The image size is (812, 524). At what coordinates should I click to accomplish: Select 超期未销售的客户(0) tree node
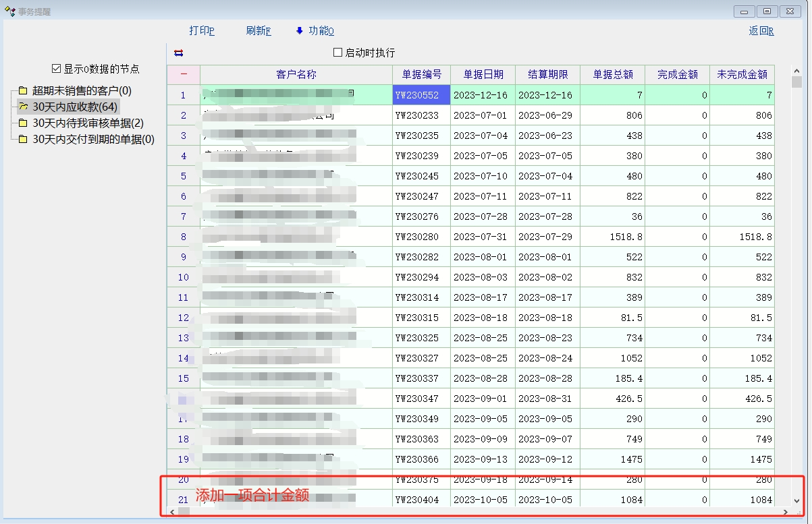click(x=82, y=91)
